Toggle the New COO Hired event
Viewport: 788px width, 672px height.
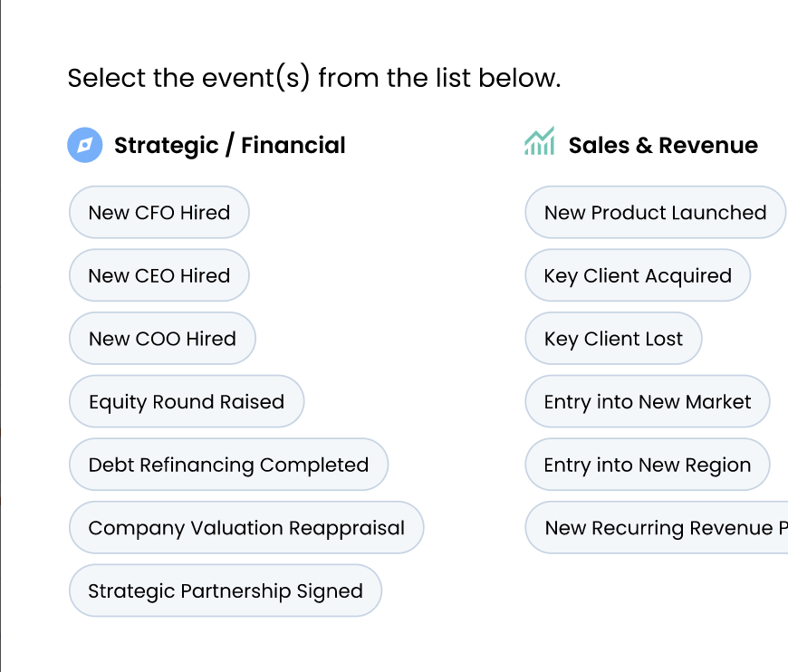pos(162,339)
